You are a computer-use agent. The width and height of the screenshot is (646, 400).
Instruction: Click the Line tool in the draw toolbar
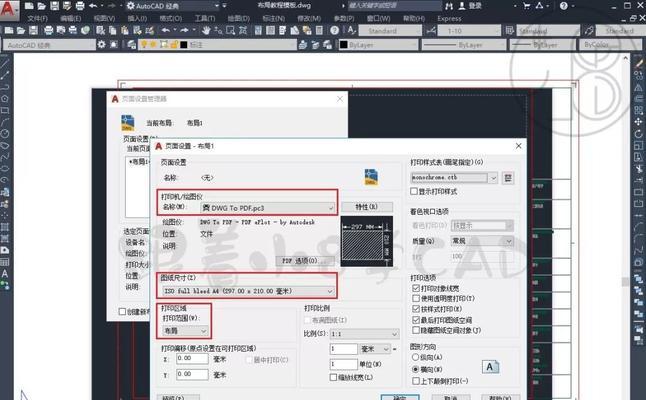pyautogui.click(x=5, y=64)
